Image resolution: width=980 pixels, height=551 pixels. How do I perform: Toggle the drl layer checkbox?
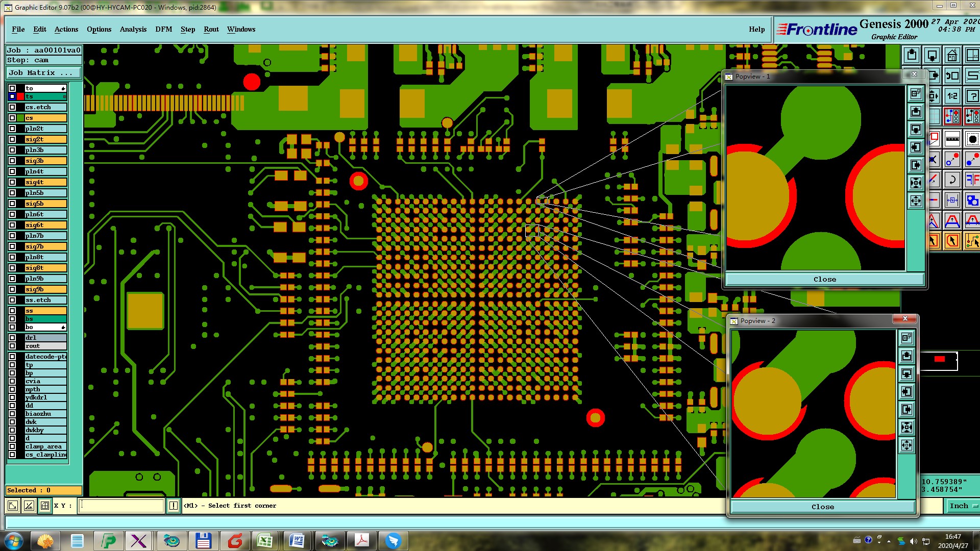point(12,338)
